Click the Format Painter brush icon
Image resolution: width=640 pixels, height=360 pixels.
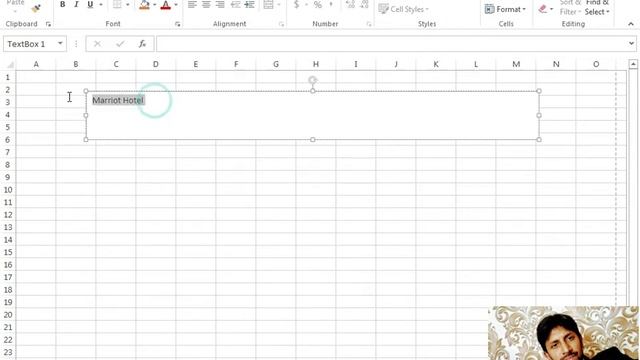(36, 8)
